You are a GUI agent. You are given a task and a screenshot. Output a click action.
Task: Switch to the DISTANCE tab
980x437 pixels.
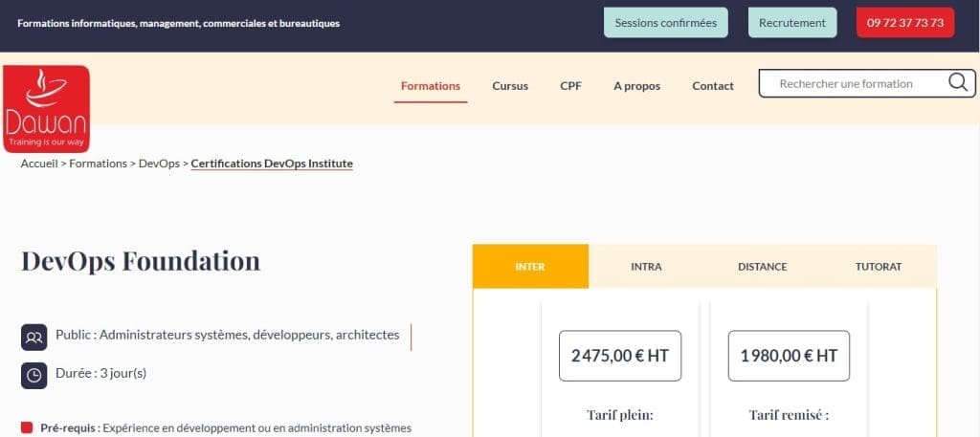[763, 267]
